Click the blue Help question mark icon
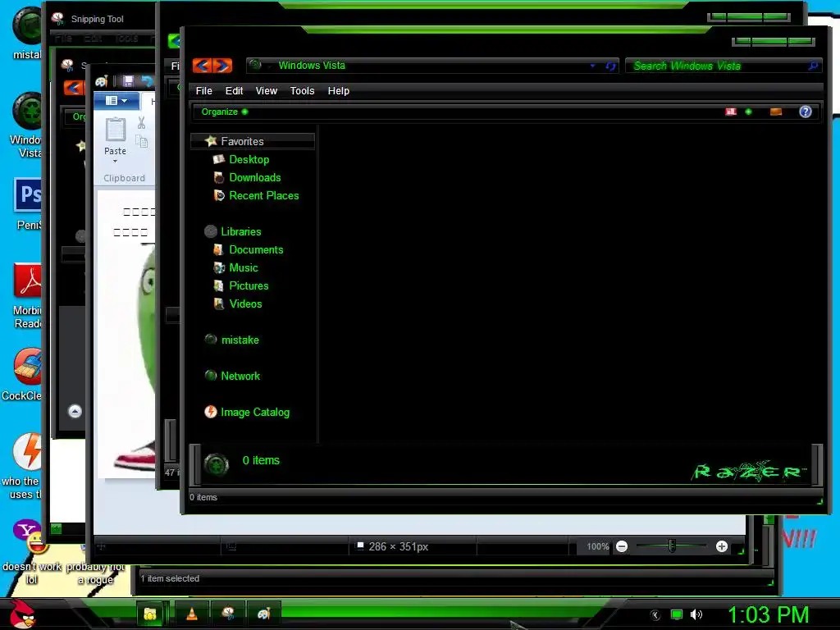Image resolution: width=840 pixels, height=630 pixels. pos(806,112)
